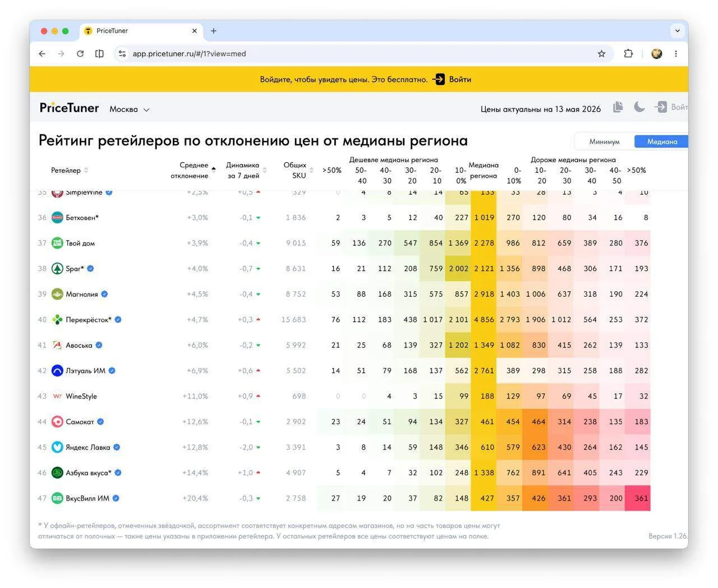Viewport: 718px width, 588px height.
Task: Click orange cell 623 in Яндекс Лавка row
Action: tap(535, 447)
